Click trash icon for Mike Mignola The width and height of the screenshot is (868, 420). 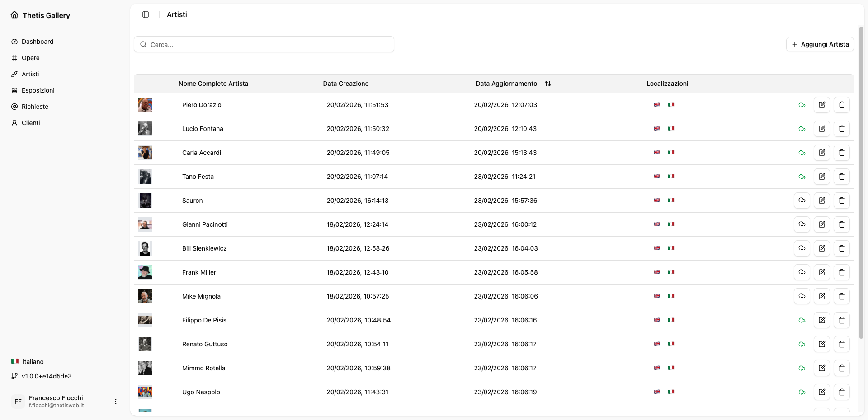point(841,296)
